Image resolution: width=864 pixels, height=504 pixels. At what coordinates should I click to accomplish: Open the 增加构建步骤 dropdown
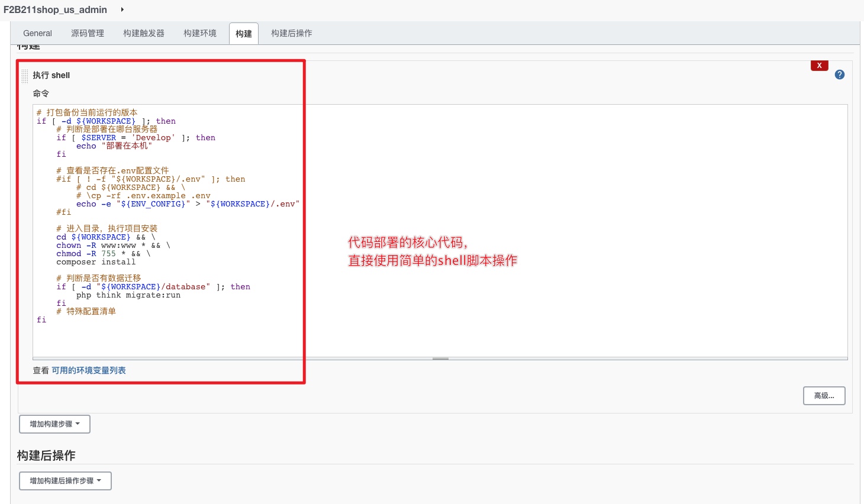[54, 424]
